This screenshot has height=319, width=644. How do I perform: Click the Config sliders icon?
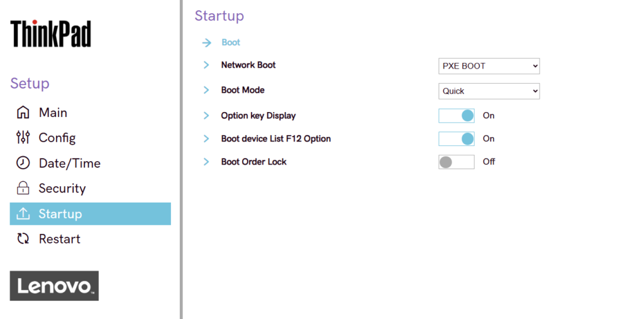click(23, 138)
